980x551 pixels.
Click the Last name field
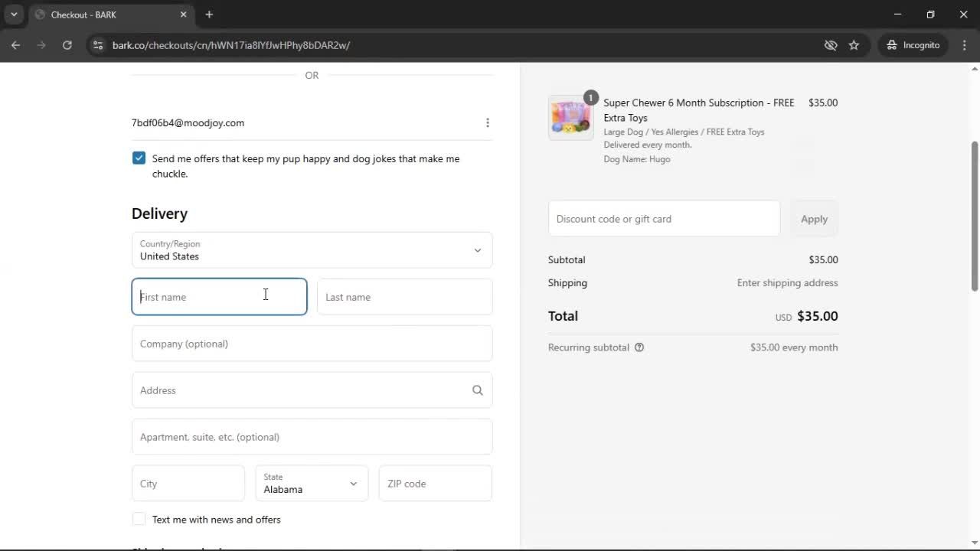404,297
